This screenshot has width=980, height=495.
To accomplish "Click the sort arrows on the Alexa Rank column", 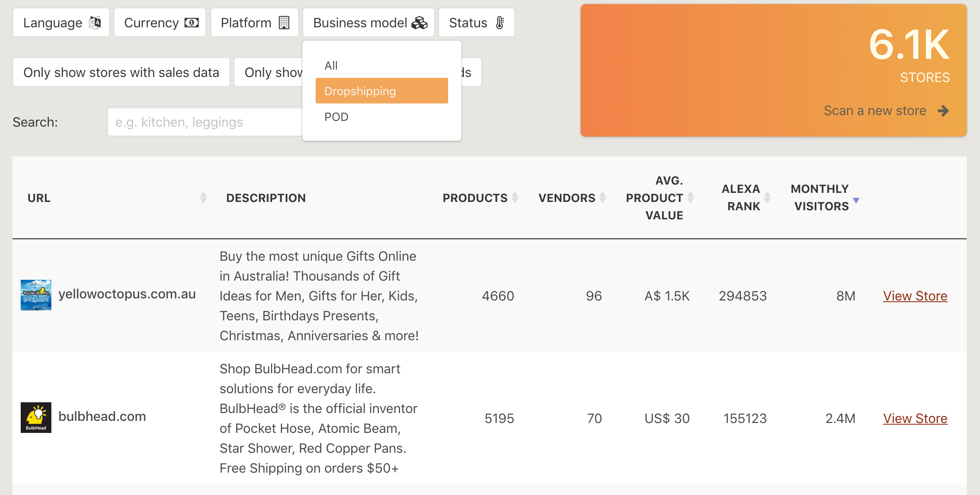I will pos(768,197).
